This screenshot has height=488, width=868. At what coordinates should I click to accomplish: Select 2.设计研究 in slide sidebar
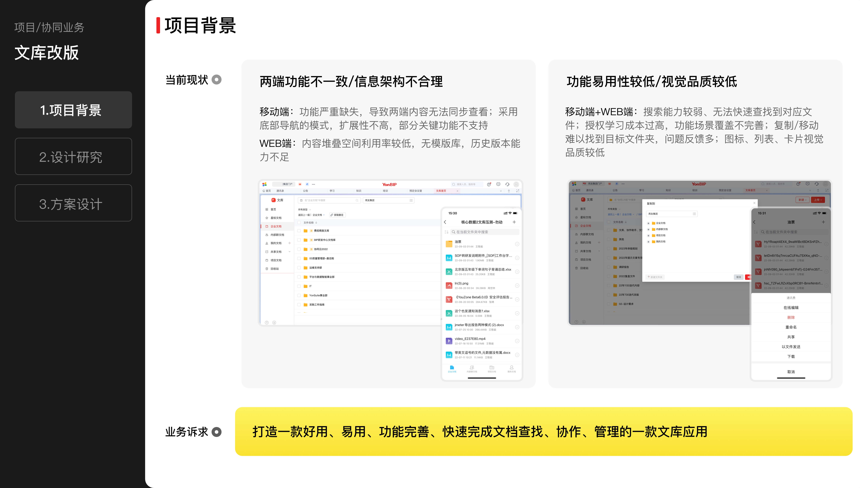click(x=73, y=157)
